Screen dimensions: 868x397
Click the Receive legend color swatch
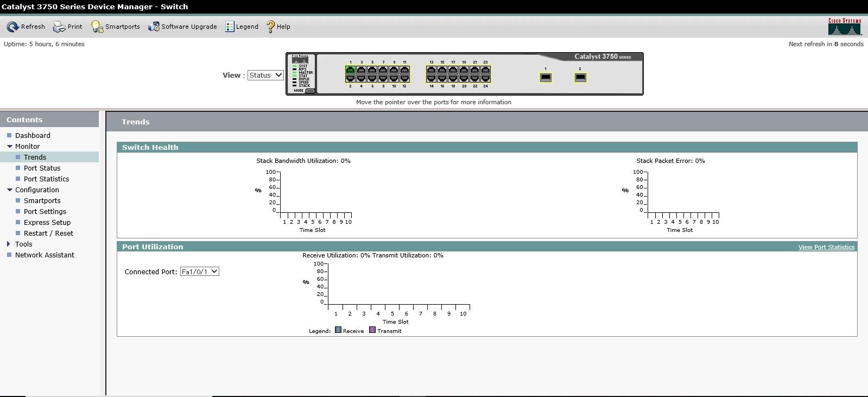[x=338, y=330]
